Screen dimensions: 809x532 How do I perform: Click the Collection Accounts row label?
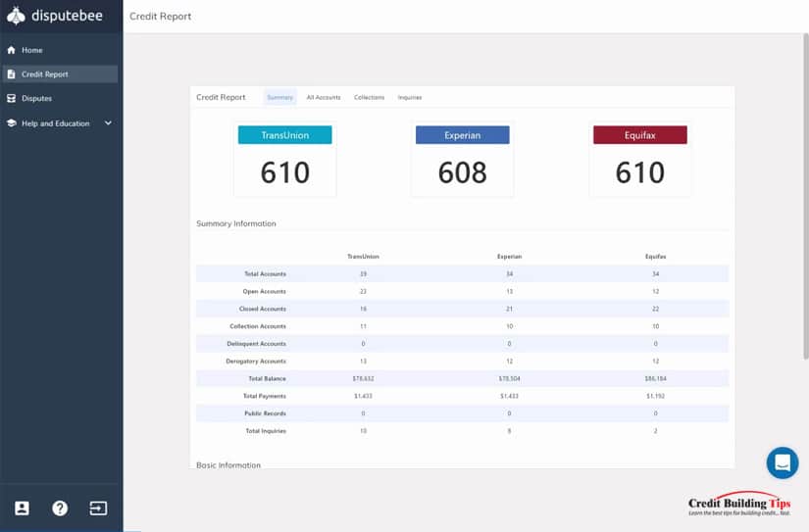tap(258, 326)
